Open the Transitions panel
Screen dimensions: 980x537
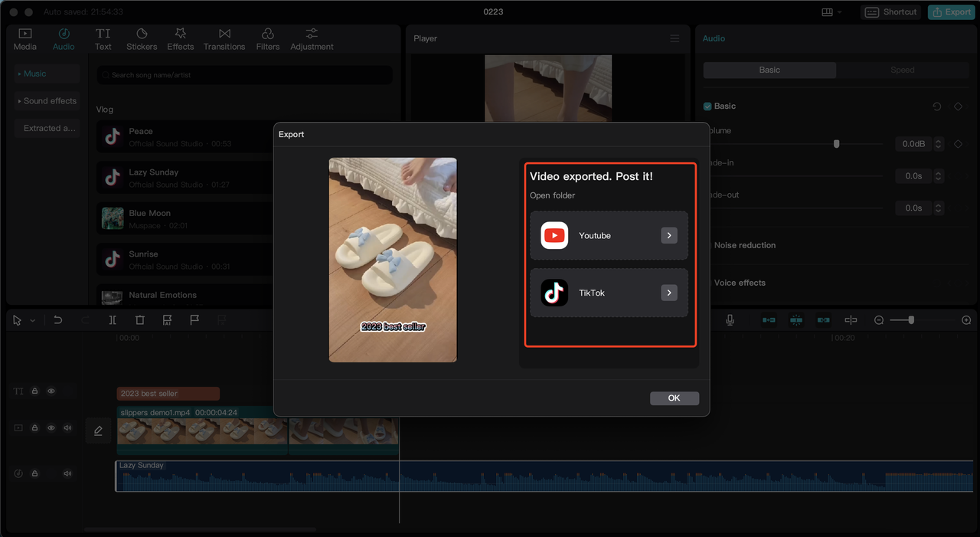[224, 38]
